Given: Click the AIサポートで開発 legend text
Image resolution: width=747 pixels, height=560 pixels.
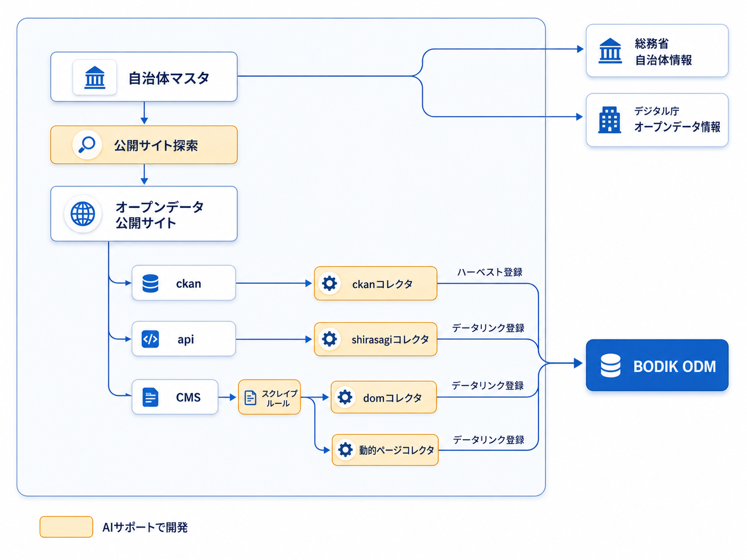Looking at the screenshot, I should click(145, 527).
